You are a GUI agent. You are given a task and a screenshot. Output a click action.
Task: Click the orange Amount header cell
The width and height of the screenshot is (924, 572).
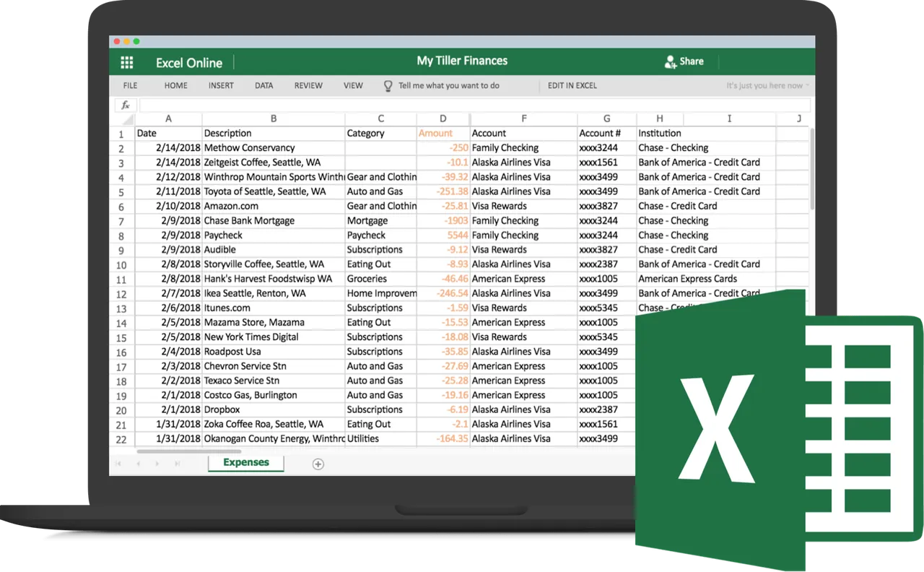click(443, 133)
